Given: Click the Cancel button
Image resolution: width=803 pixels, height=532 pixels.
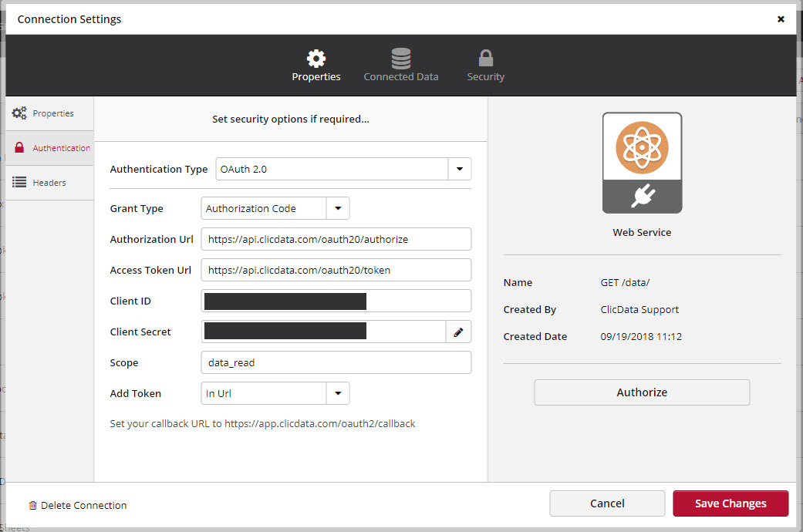Looking at the screenshot, I should pyautogui.click(x=606, y=503).
